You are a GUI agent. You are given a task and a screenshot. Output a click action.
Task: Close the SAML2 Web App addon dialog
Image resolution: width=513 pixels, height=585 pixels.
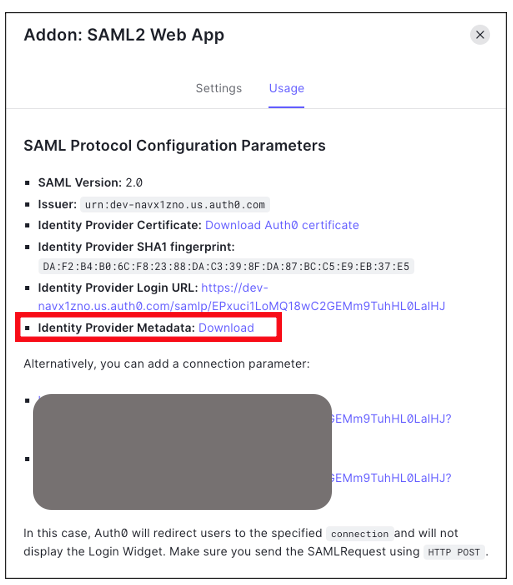click(480, 35)
